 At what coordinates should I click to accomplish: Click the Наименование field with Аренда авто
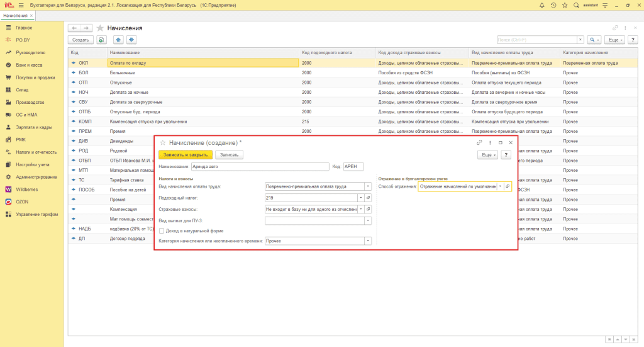(262, 167)
